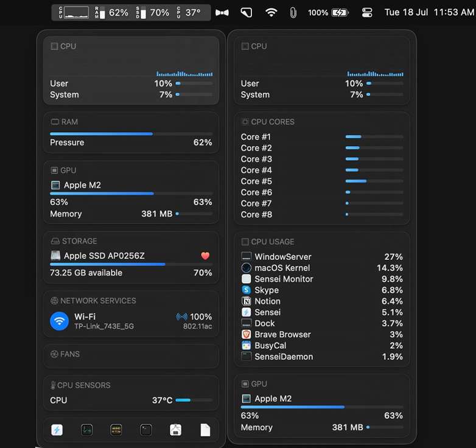Click the CPU 37° menu bar item
The width and height of the screenshot is (476, 448).
[x=189, y=12]
